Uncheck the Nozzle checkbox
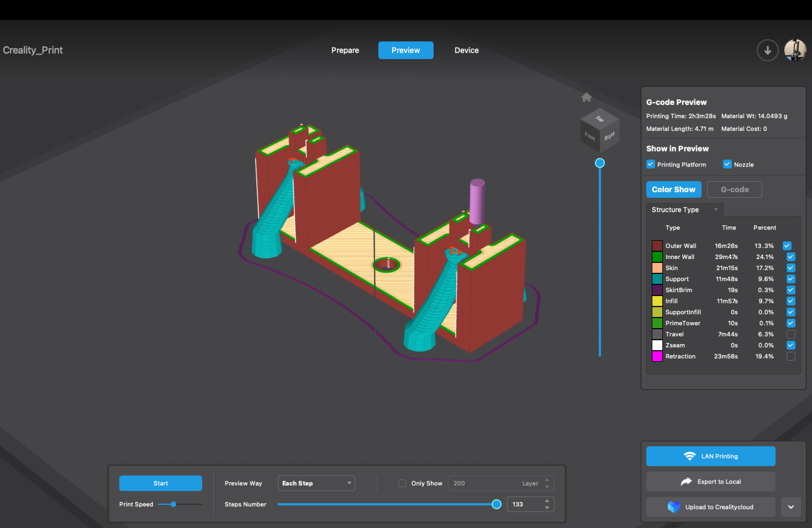The height and width of the screenshot is (528, 812). pyautogui.click(x=727, y=164)
